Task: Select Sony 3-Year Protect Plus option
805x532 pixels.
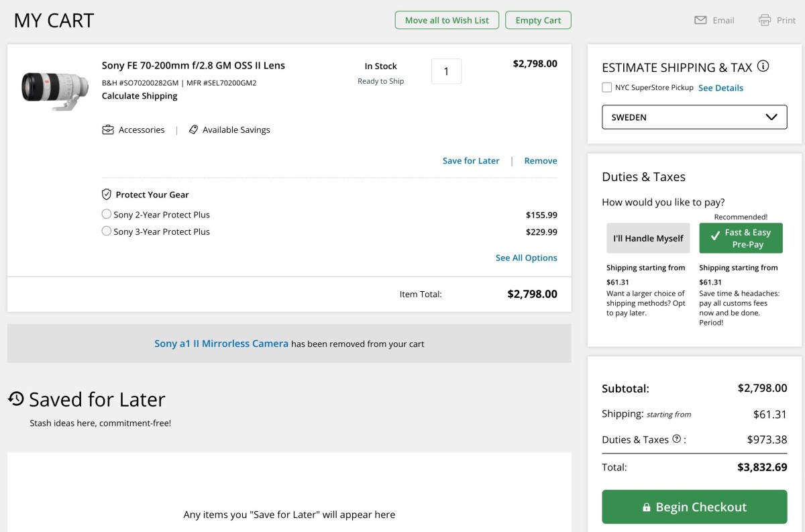Action: 106,231
